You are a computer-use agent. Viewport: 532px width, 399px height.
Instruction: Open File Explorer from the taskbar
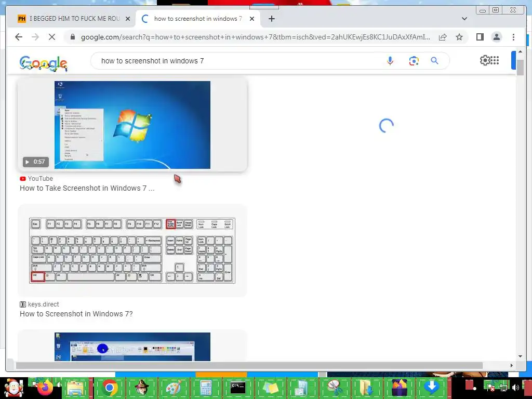(75, 388)
